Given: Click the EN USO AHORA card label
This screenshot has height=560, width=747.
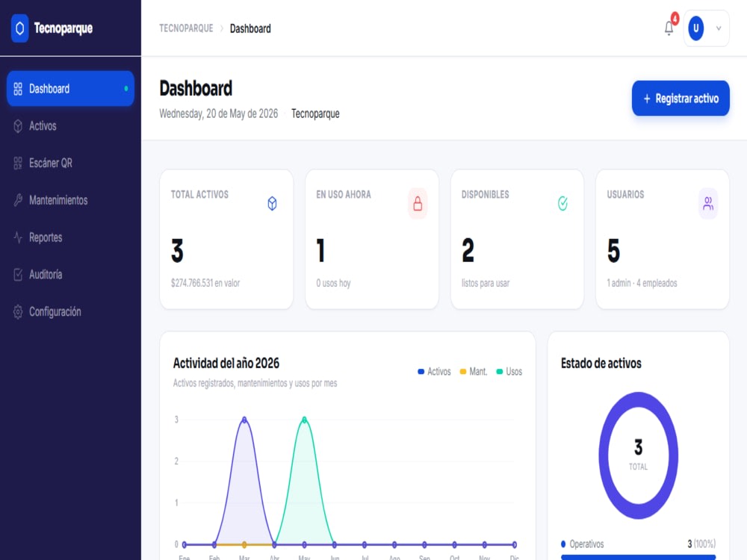Looking at the screenshot, I should (344, 194).
